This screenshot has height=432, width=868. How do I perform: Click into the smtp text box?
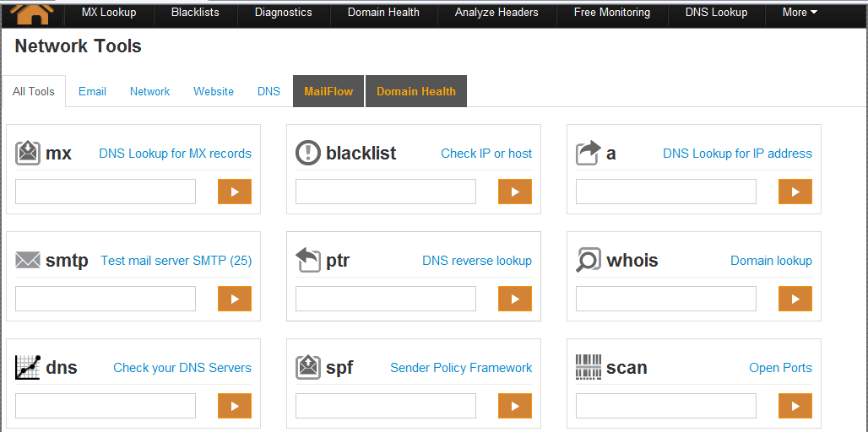(x=106, y=299)
